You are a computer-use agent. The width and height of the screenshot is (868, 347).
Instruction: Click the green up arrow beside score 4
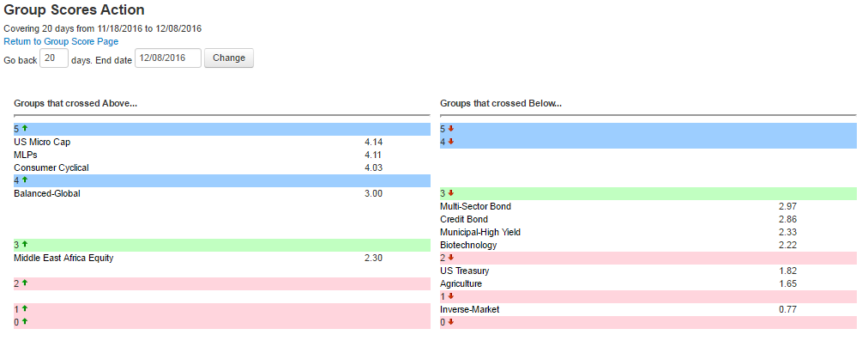25,180
